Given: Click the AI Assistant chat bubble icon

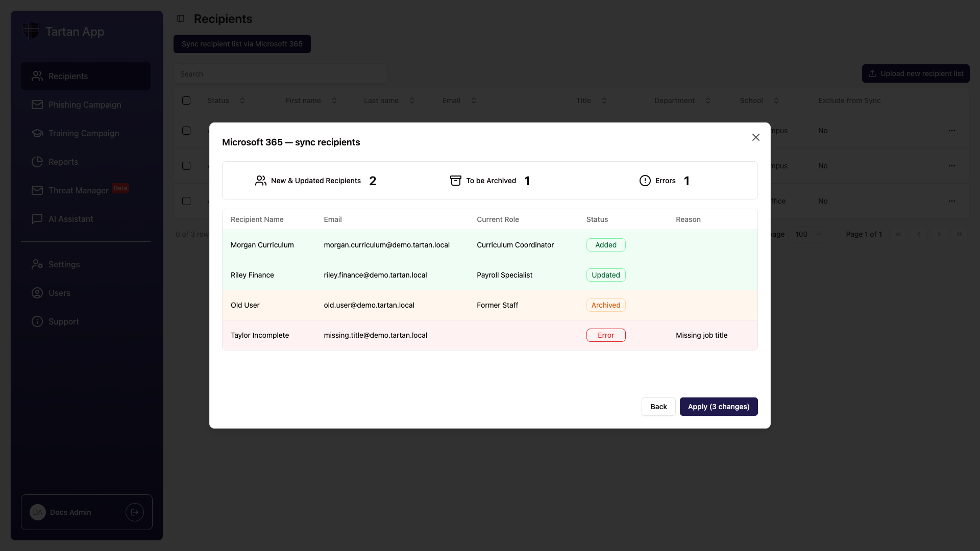Looking at the screenshot, I should click(37, 219).
